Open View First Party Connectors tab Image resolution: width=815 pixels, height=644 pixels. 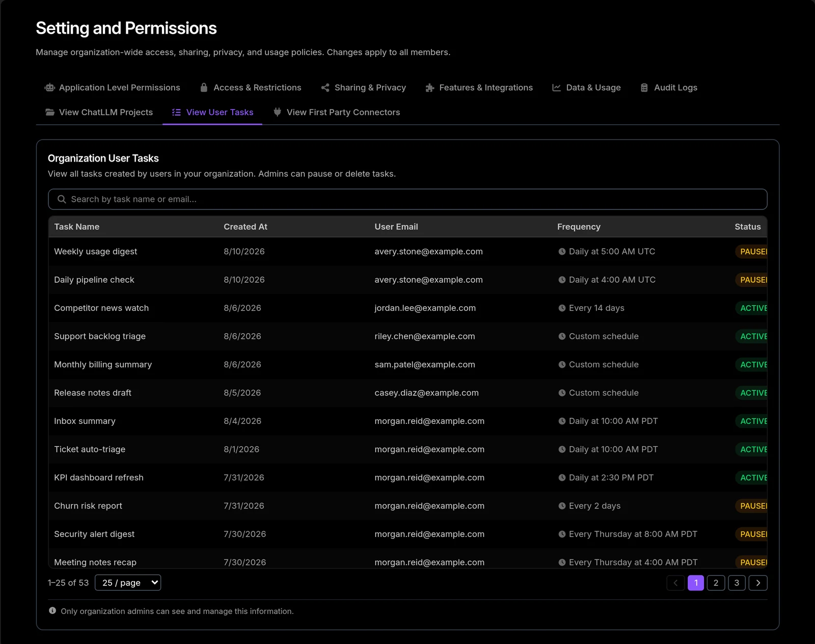(337, 112)
